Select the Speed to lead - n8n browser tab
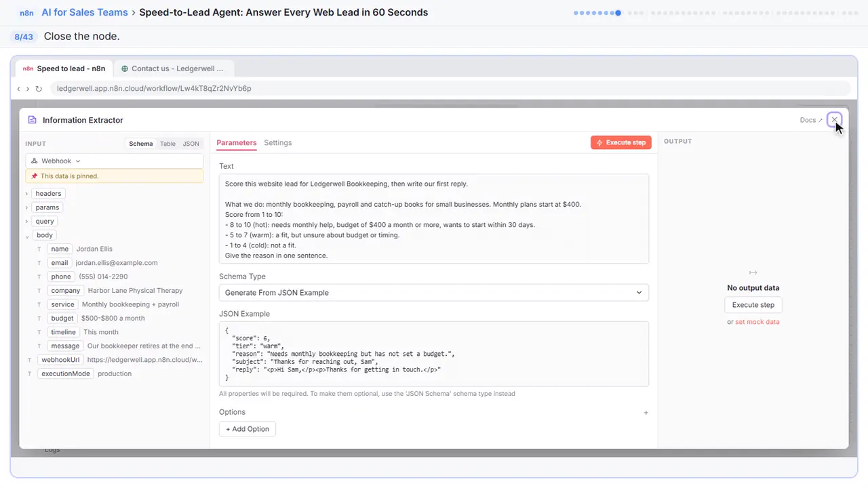The height and width of the screenshot is (488, 868). pyautogui.click(x=64, y=68)
